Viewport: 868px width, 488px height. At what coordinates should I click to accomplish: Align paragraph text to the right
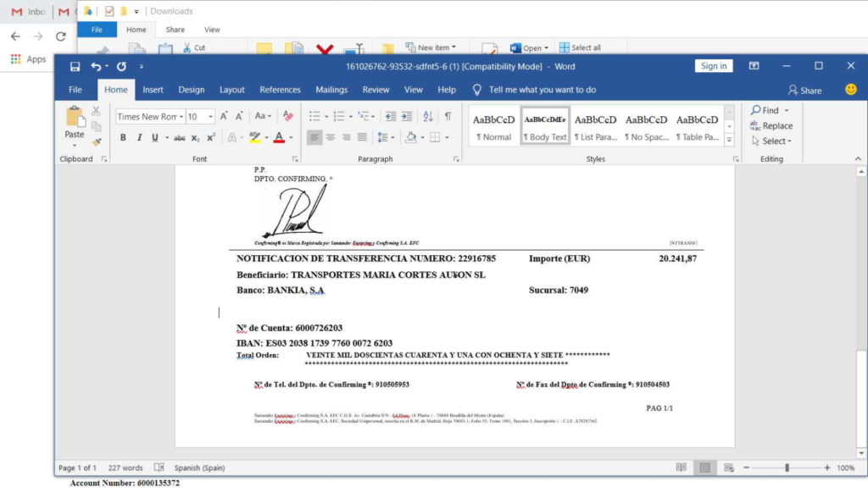[x=346, y=138]
